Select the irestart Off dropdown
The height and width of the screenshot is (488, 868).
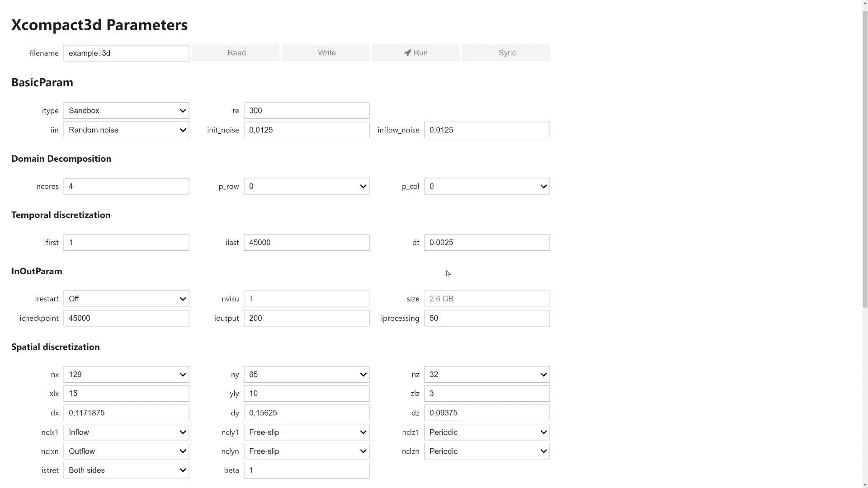point(126,299)
